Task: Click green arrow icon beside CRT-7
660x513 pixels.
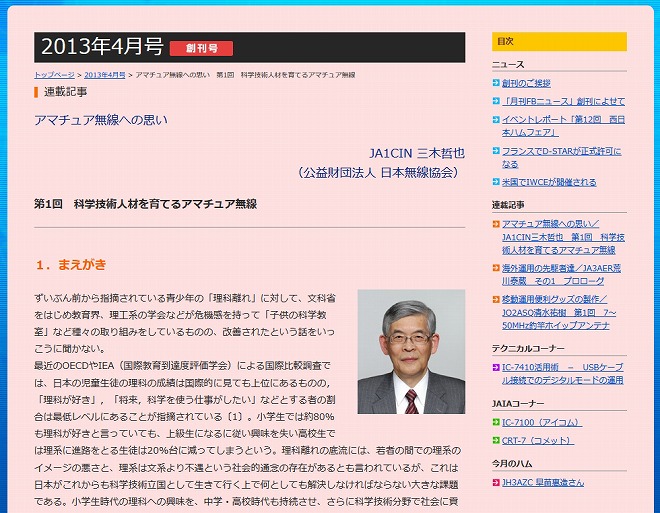Action: click(496, 440)
